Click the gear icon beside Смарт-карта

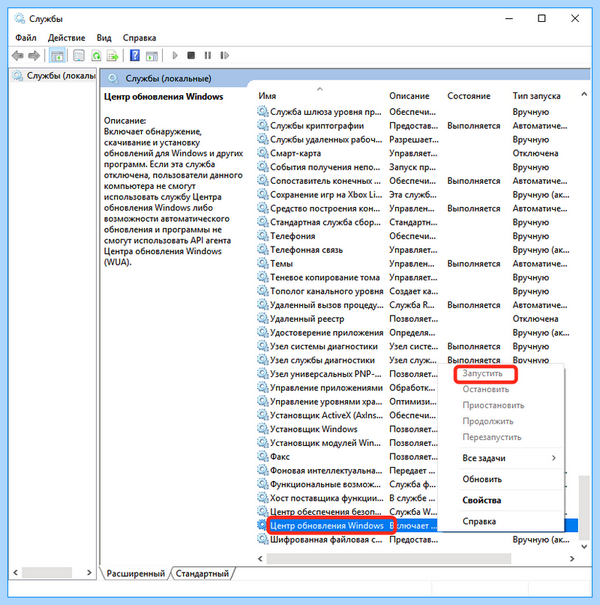263,153
